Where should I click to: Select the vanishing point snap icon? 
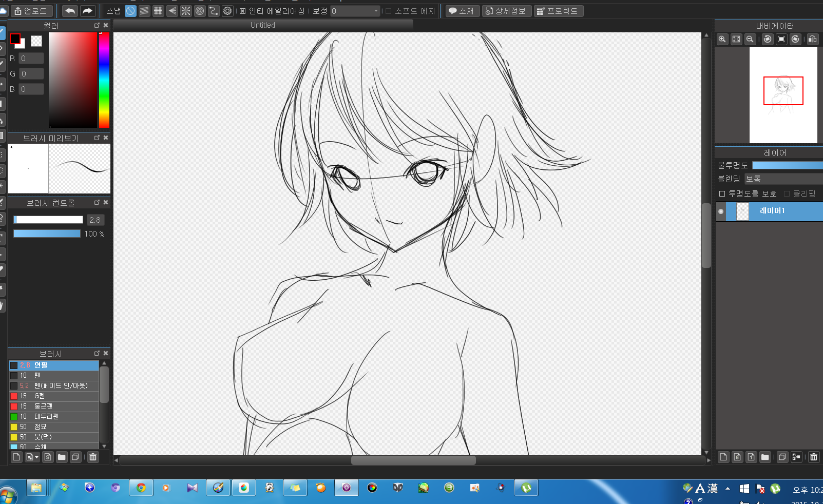pos(173,11)
